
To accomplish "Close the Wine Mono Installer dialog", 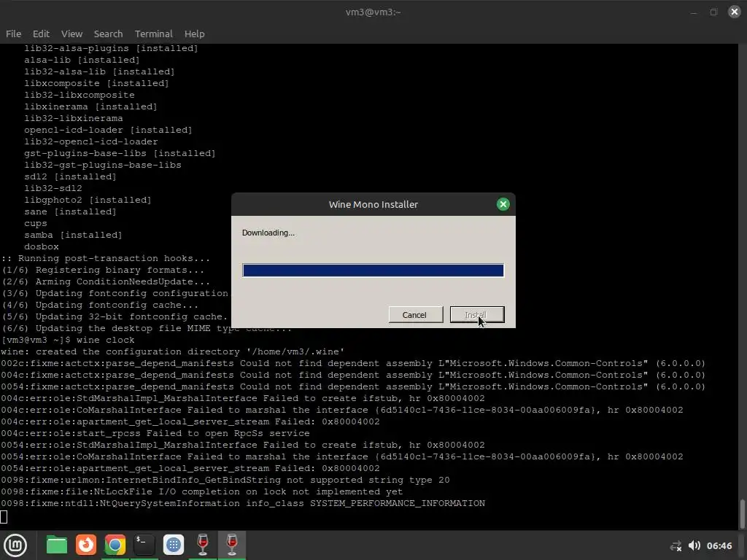I will (x=503, y=204).
